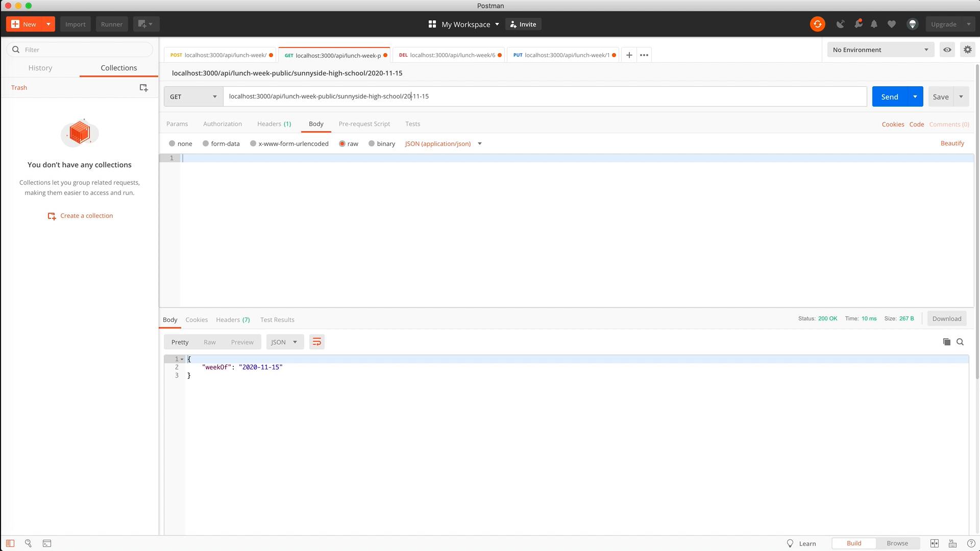Screen dimensions: 980x551
Task: Open the notifications bell in the header
Action: pos(874,24)
